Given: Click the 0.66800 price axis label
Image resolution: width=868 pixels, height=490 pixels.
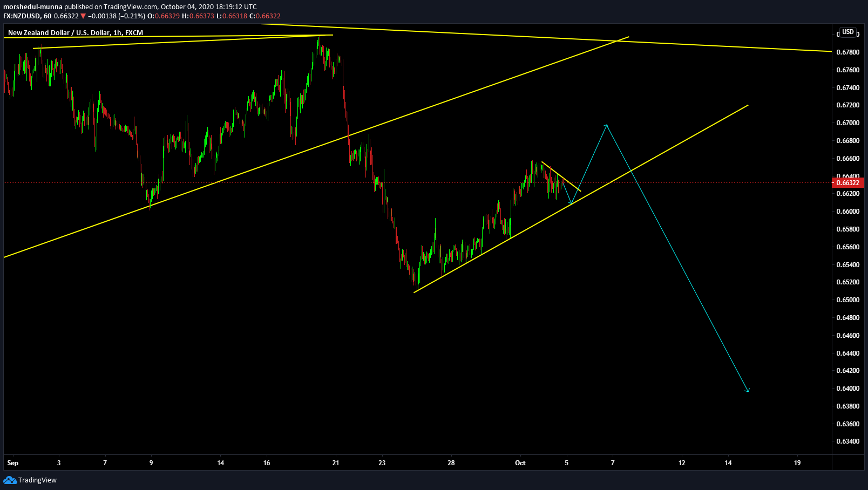Looking at the screenshot, I should tap(847, 141).
